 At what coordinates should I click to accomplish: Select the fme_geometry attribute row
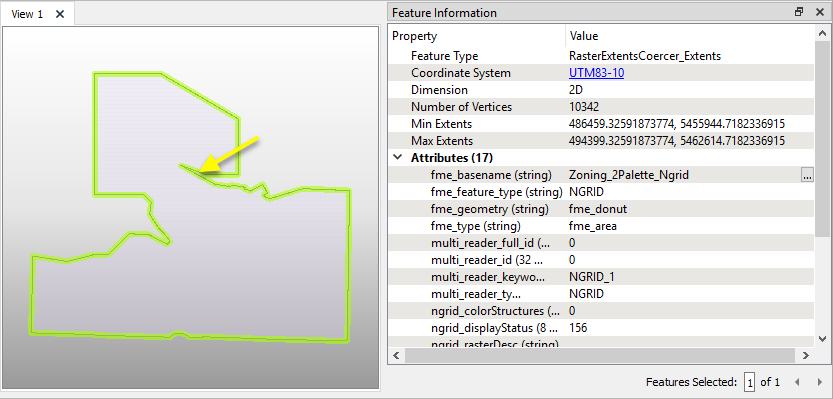(601, 209)
